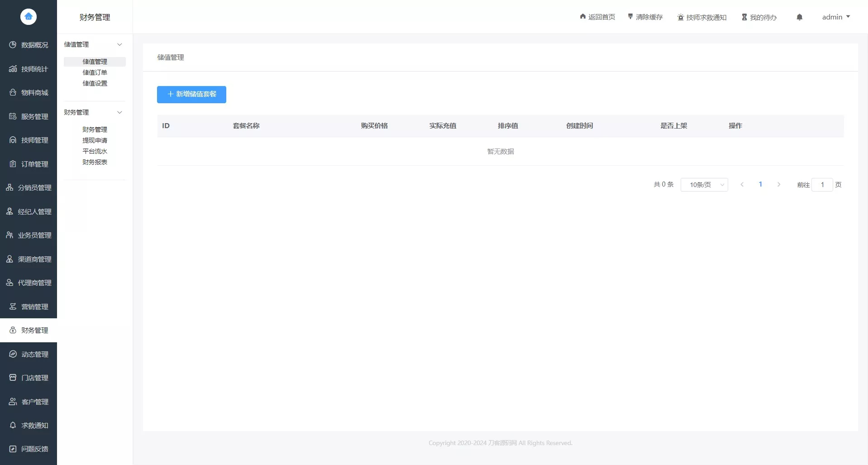Open 财务报表 submenu item
The height and width of the screenshot is (465, 868).
pos(95,162)
